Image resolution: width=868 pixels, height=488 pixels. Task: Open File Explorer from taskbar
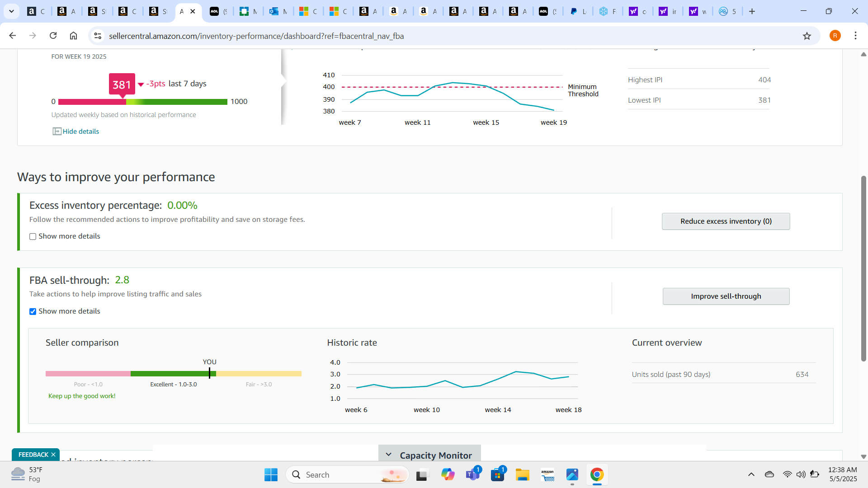522,474
